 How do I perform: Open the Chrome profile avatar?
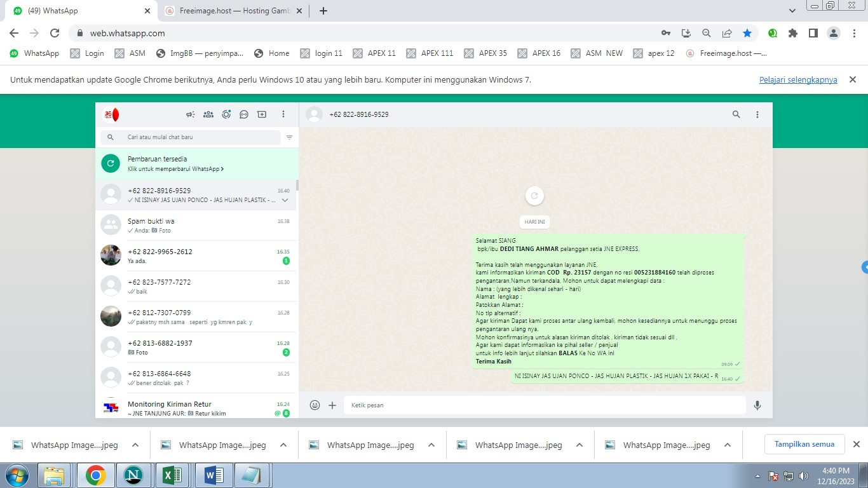coord(834,33)
